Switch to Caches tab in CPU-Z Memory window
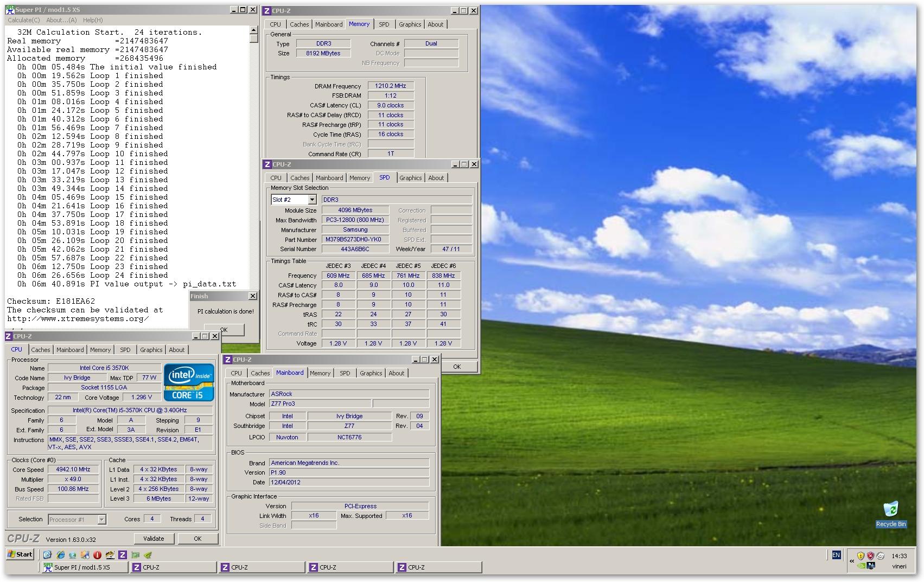 point(299,24)
